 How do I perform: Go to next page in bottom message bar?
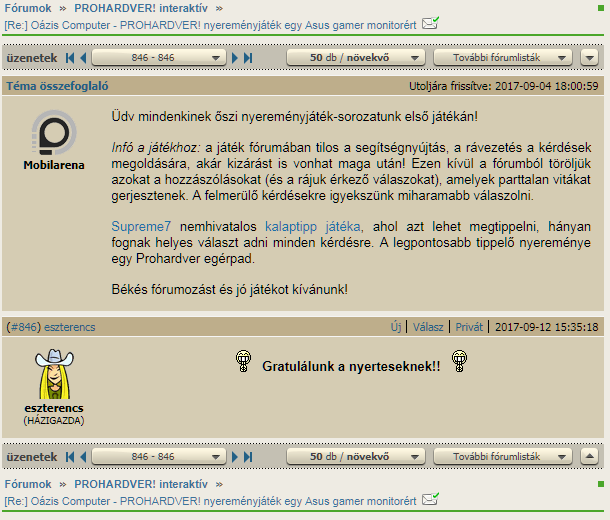[235, 457]
